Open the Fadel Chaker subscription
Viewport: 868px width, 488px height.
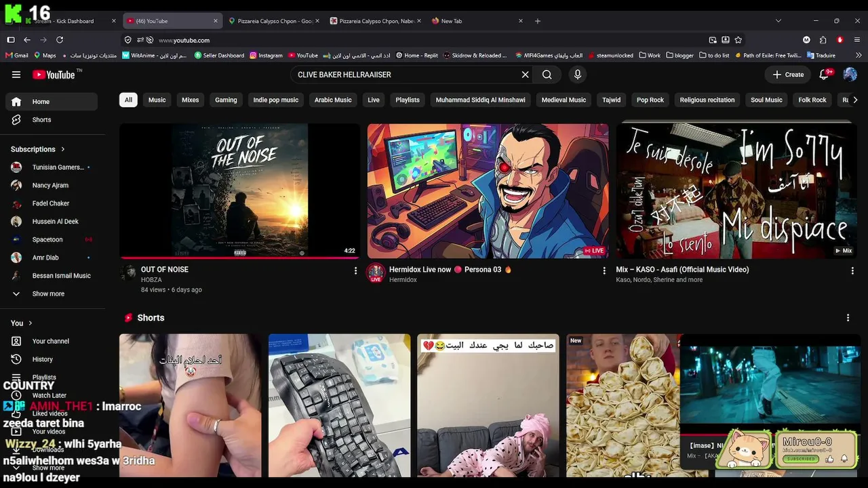(x=52, y=203)
